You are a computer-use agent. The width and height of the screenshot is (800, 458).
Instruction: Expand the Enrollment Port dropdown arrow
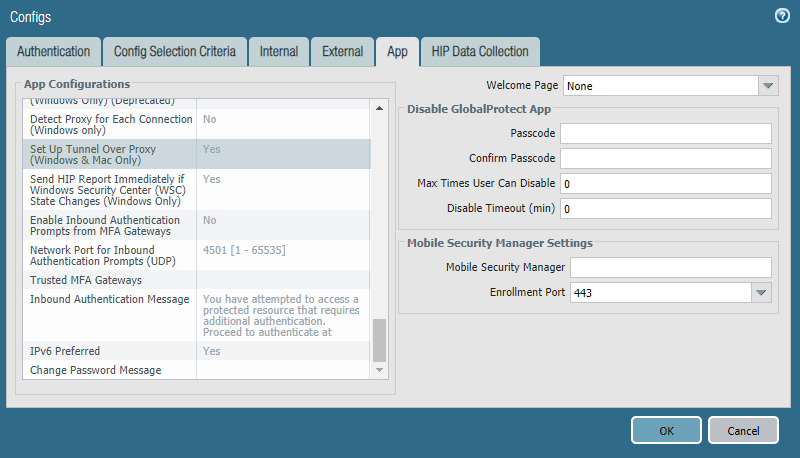(761, 293)
